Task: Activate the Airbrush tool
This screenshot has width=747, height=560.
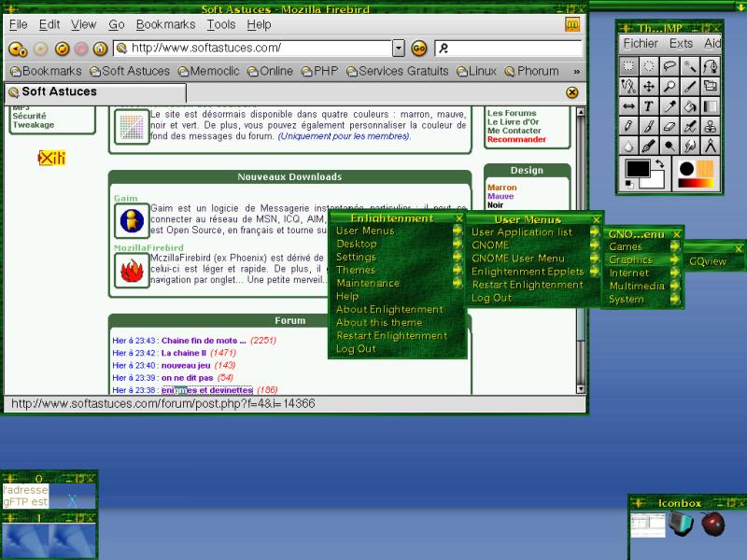Action: click(x=690, y=126)
